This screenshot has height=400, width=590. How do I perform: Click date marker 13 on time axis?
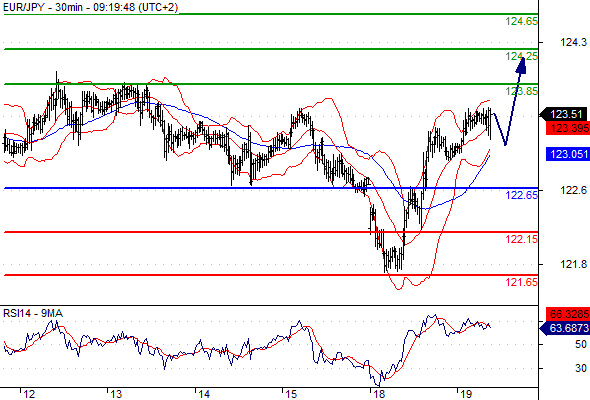pos(116,394)
